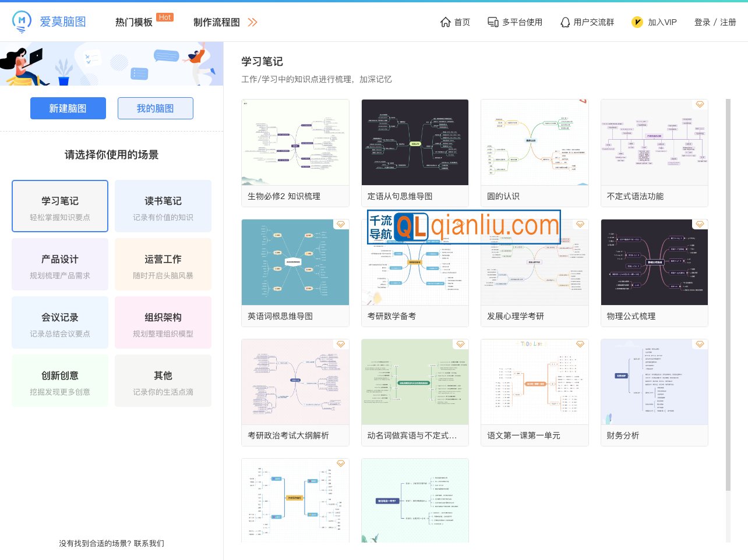Click the yellow 加入VIP icon
The height and width of the screenshot is (560, 748).
pyautogui.click(x=637, y=22)
